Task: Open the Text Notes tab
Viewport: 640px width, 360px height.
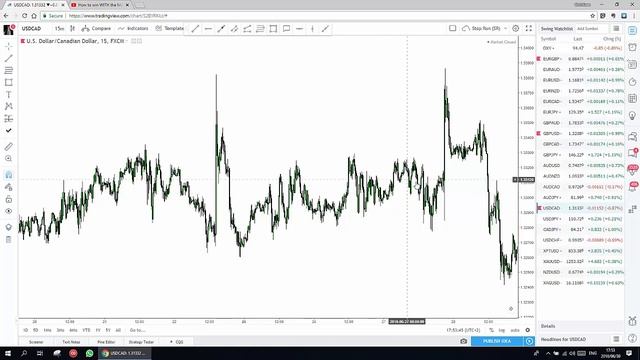Action: (71, 342)
